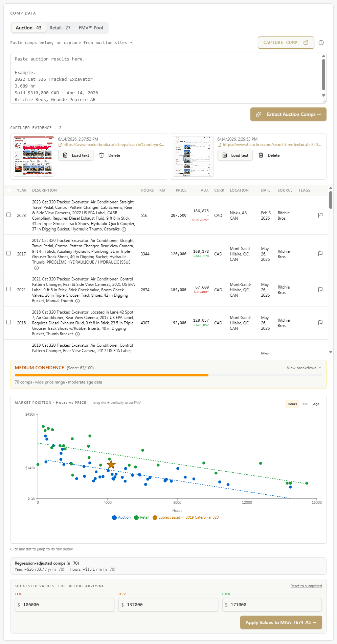Click trash icon for rbauction.com evidence
Image resolution: width=337 pixels, height=644 pixels.
tap(261, 155)
